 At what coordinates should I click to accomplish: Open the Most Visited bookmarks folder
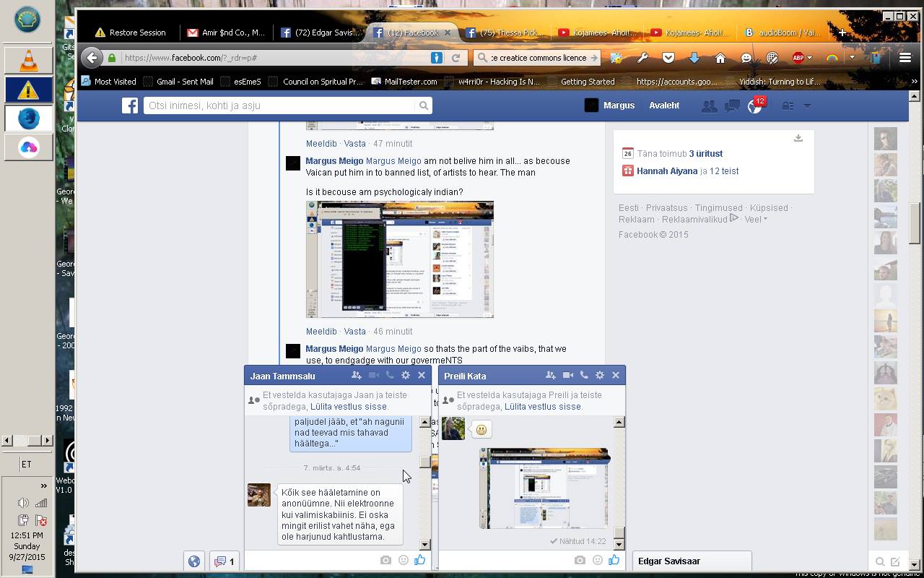[108, 82]
